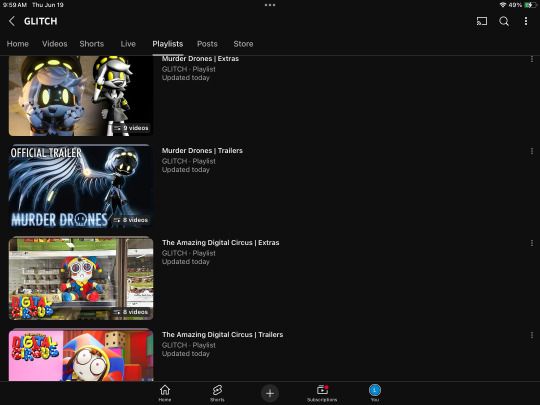
Task: Tap the three-dot multitasking indicator at top
Action: pyautogui.click(x=270, y=5)
